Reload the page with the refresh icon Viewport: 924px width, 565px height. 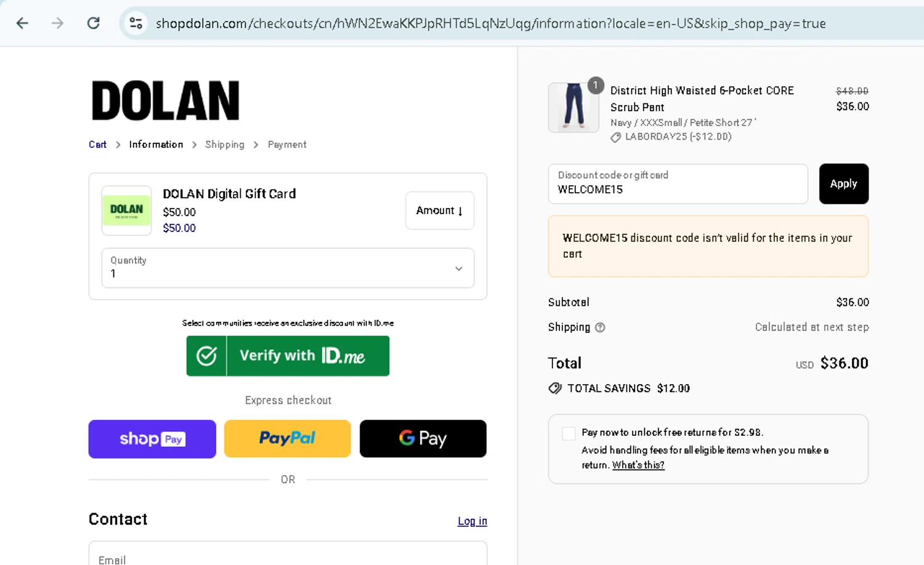pos(93,23)
